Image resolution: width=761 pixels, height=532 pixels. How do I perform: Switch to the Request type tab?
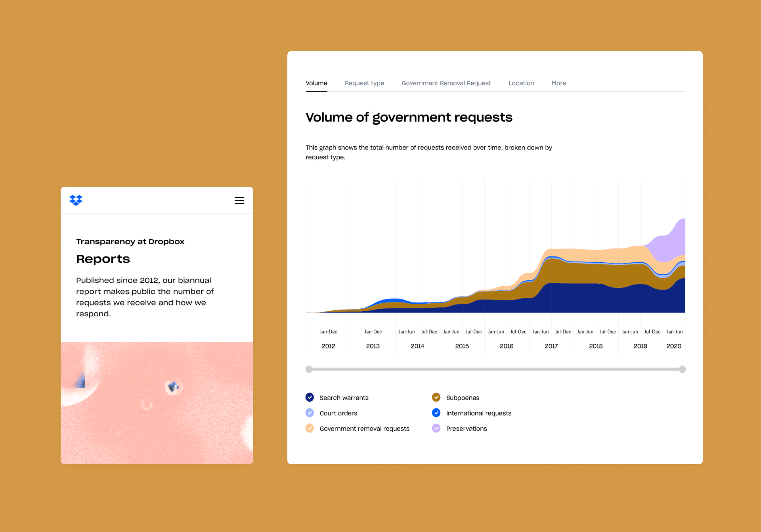point(364,83)
